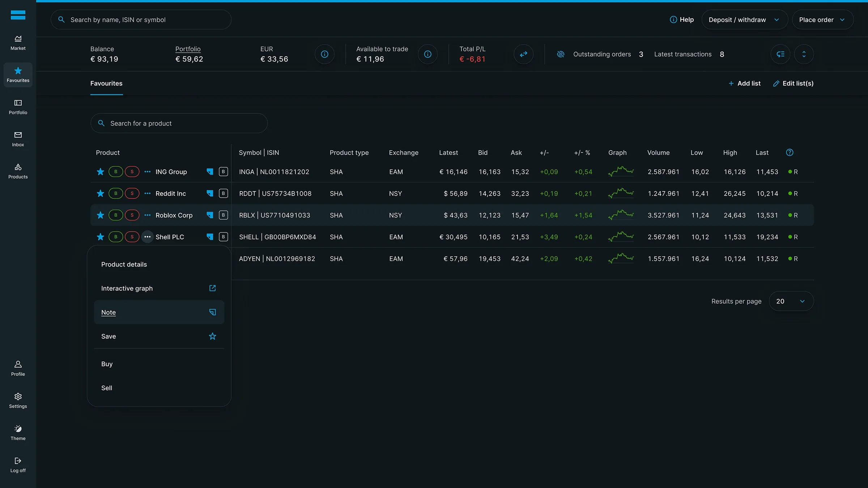This screenshot has height=488, width=868.
Task: Click the blue logo at top left
Action: pos(18,15)
